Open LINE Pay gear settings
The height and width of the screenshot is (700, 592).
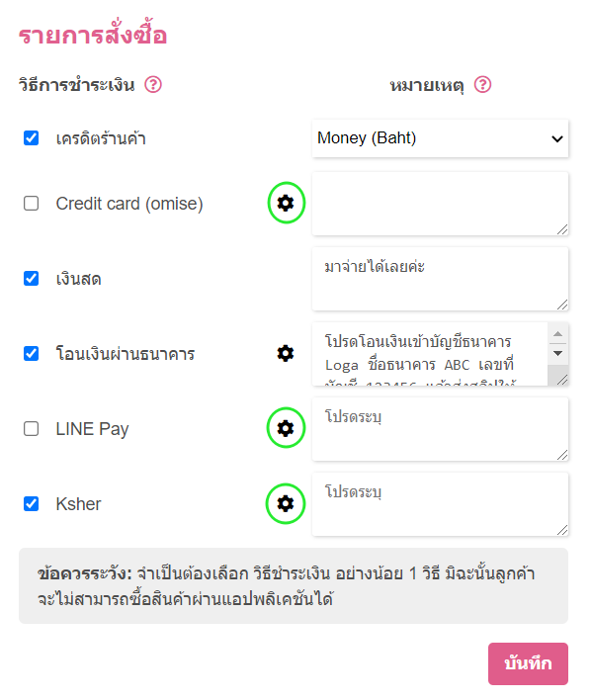click(286, 428)
